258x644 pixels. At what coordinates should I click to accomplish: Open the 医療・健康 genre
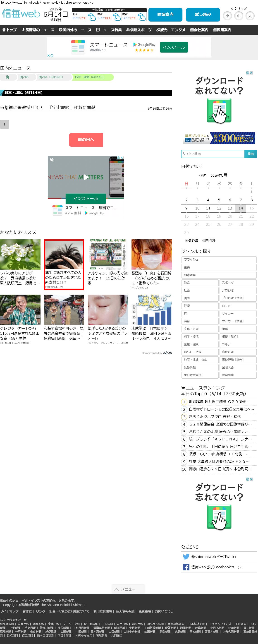(x=200, y=344)
